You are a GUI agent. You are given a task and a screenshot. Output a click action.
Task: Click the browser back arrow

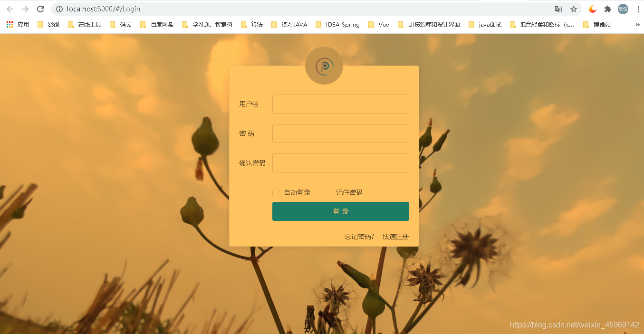pos(10,9)
